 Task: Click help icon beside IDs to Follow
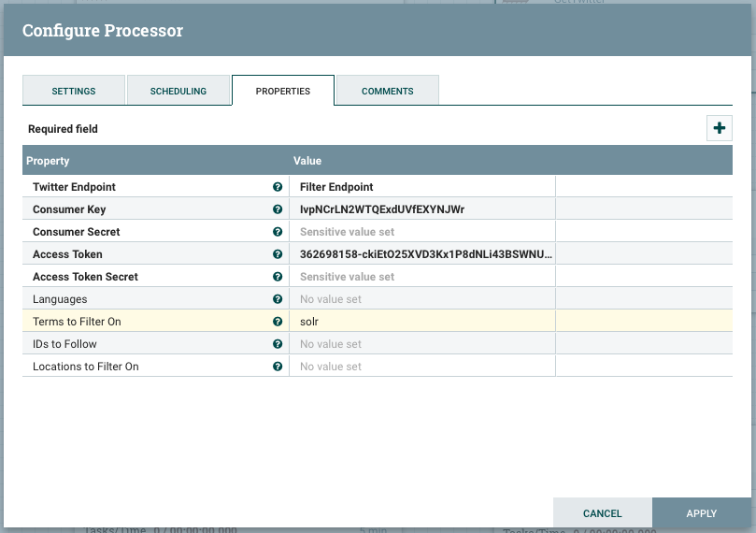tap(278, 344)
